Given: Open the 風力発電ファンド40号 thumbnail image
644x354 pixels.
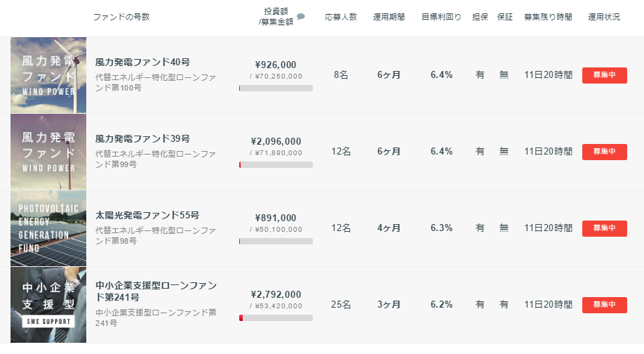Looking at the screenshot, I should click(48, 75).
